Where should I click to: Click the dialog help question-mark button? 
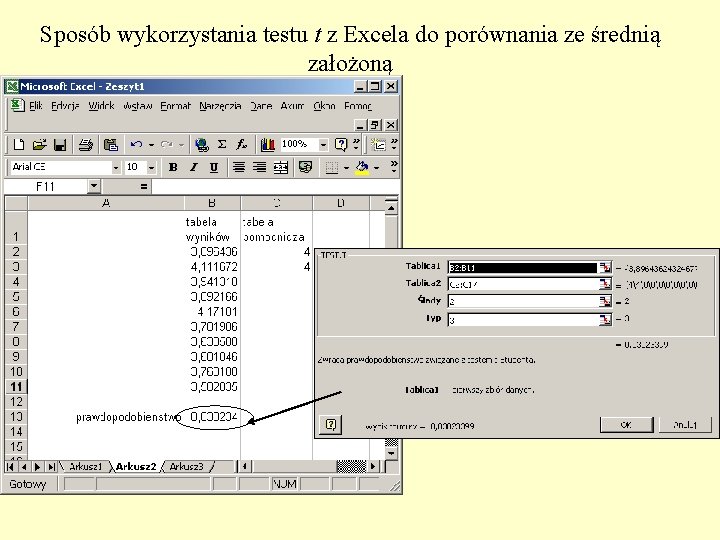coord(331,424)
